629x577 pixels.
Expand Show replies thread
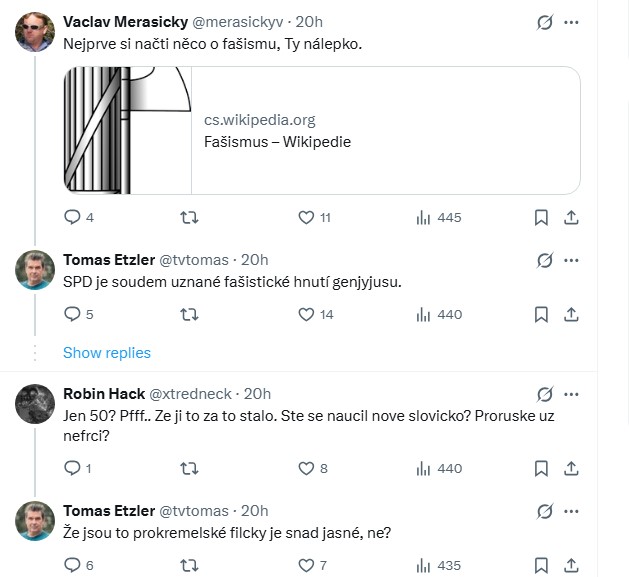tap(107, 352)
